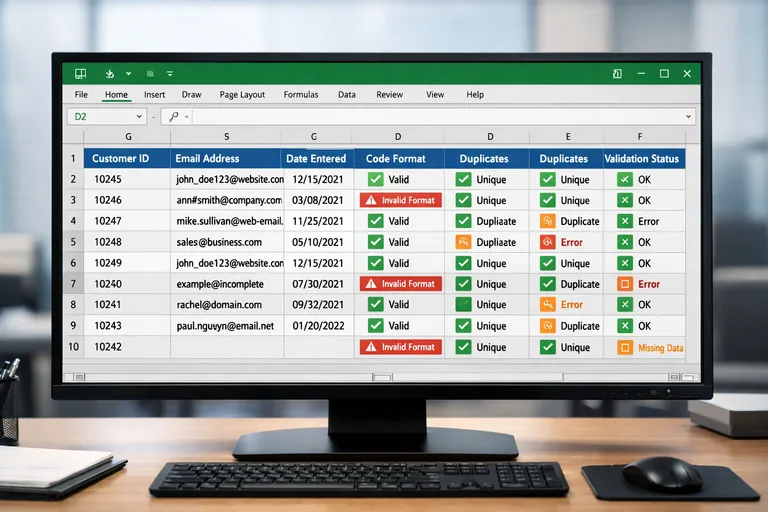Expand the formula bar with the right chevron
Viewport: 768px width, 512px height.
(689, 117)
